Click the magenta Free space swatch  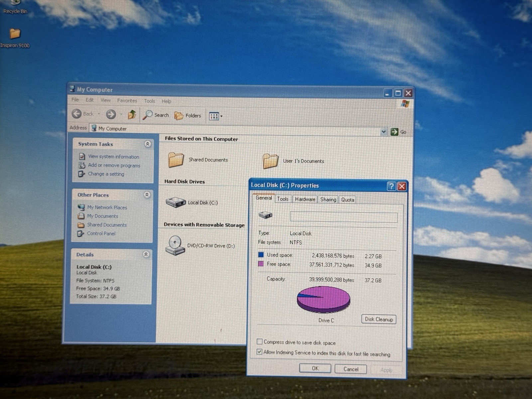(x=261, y=264)
